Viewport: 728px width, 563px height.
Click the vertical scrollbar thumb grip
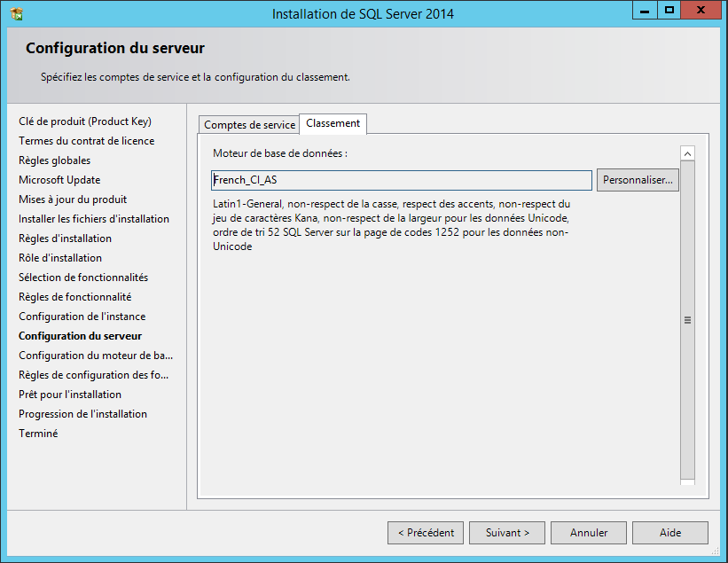coord(687,320)
